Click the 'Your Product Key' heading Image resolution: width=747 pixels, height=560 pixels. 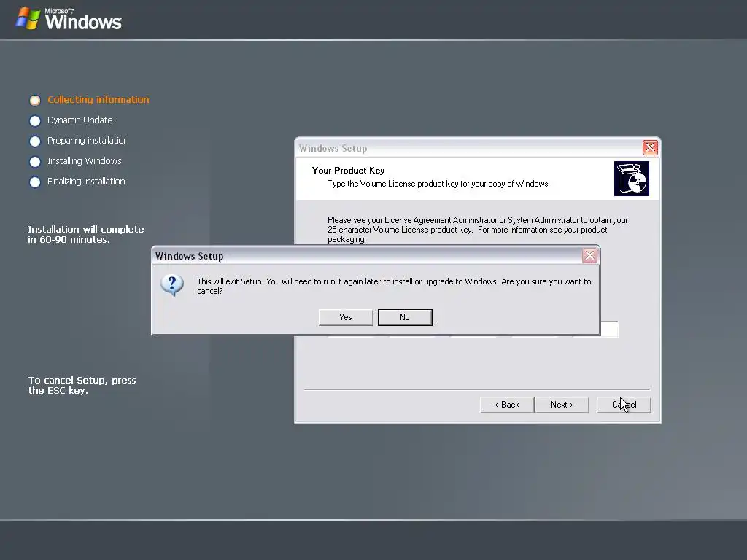[x=348, y=171]
